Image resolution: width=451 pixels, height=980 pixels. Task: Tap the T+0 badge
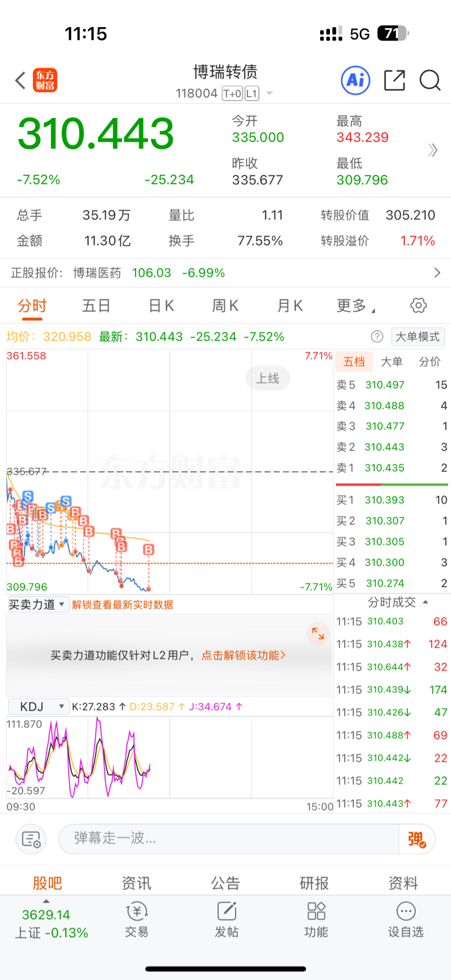tap(233, 93)
